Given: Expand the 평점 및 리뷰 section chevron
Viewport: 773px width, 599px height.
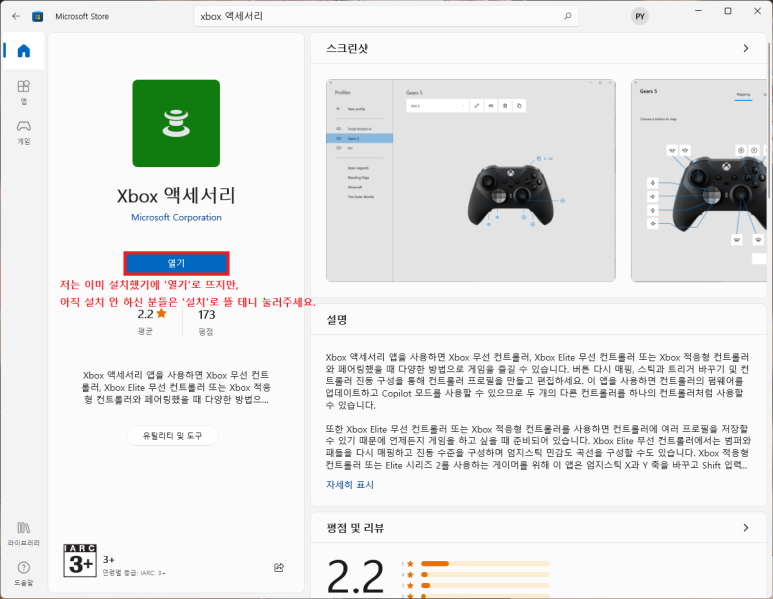Looking at the screenshot, I should [746, 528].
